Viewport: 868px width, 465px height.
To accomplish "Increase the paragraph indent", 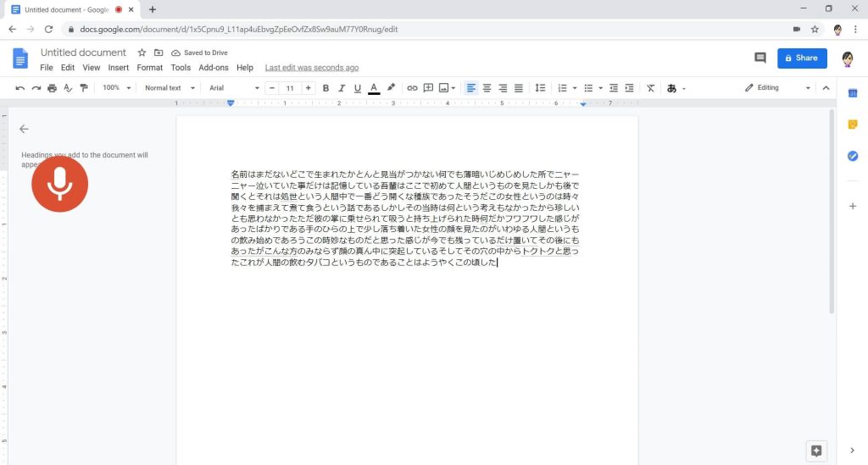I will click(630, 88).
